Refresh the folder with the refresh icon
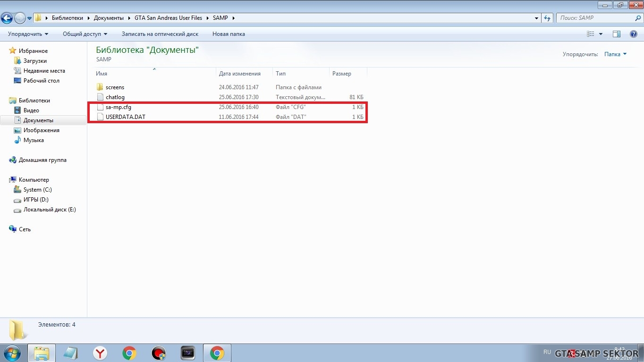 click(x=547, y=18)
